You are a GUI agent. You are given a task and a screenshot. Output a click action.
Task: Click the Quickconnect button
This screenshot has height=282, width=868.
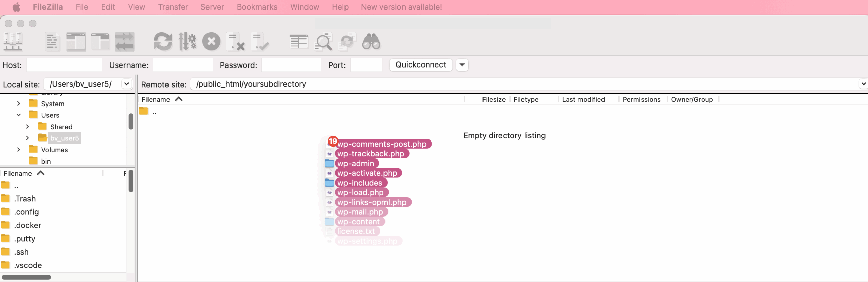(421, 65)
